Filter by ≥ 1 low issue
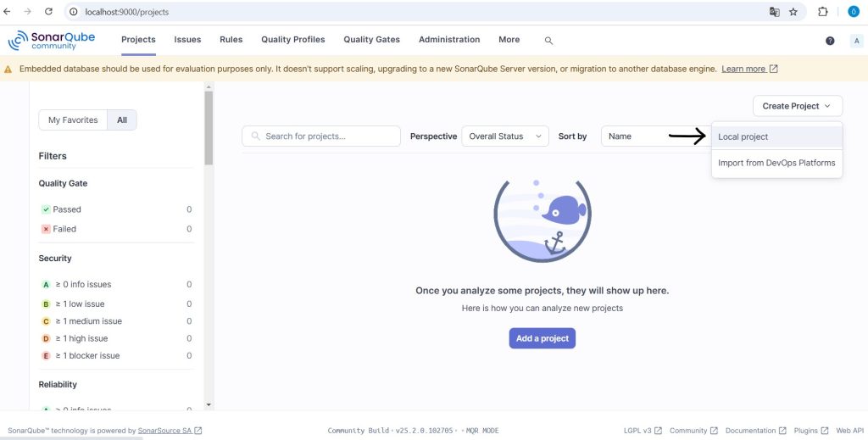Screen dimensions: 868x440 point(115,304)
